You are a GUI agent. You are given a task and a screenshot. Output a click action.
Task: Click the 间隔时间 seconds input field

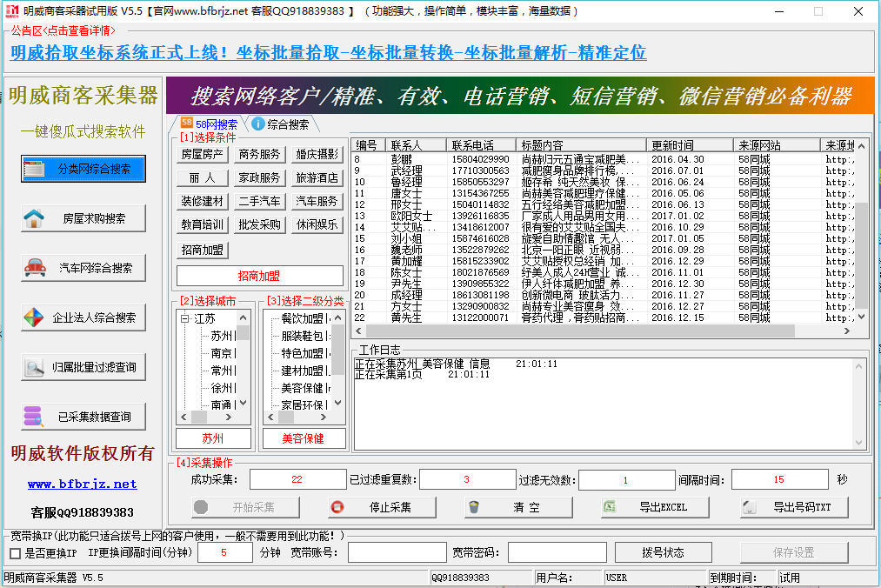coord(779,479)
